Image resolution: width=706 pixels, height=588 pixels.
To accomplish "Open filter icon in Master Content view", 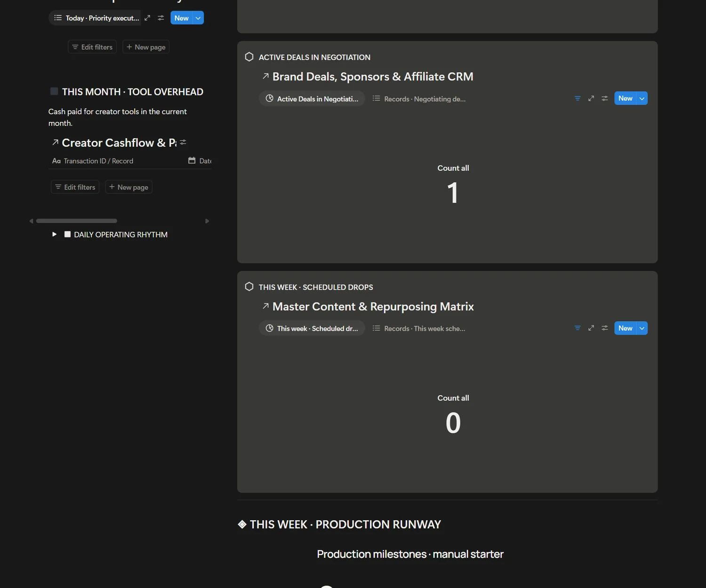I will pos(578,328).
